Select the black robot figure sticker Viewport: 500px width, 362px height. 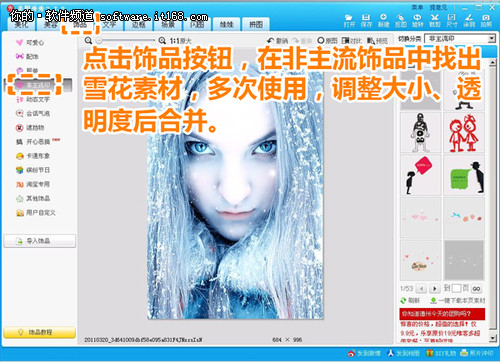tap(421, 133)
